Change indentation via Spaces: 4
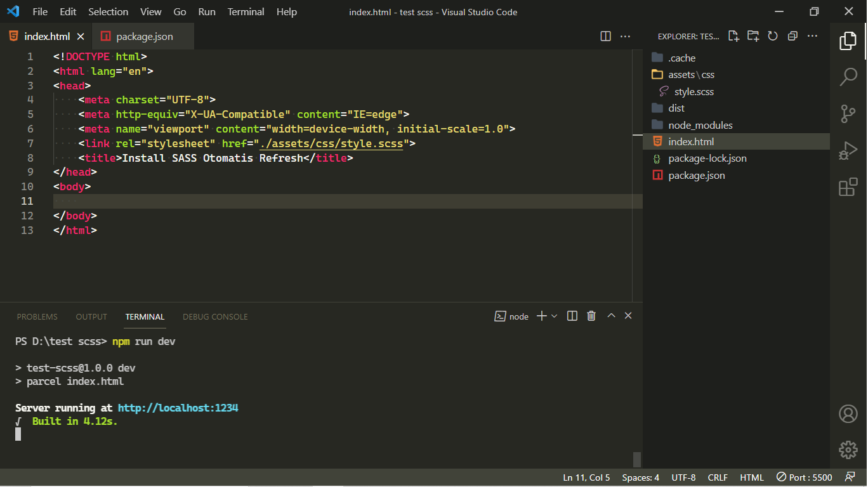The width and height of the screenshot is (868, 487). [x=640, y=477]
